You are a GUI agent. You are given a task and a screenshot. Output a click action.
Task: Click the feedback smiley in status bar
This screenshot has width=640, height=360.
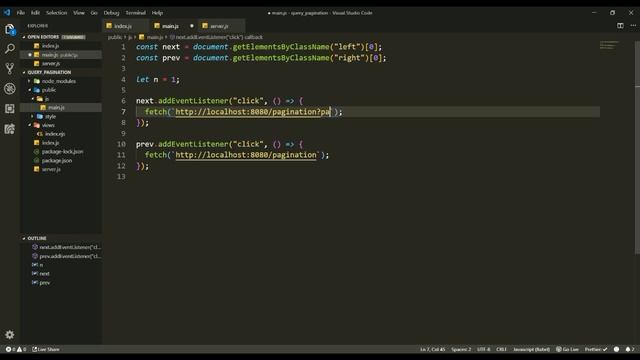(616, 349)
